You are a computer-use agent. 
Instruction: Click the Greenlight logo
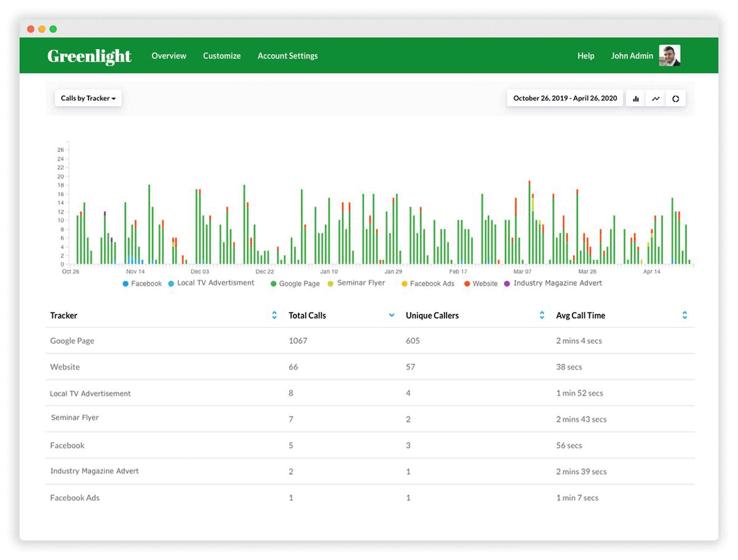point(89,56)
